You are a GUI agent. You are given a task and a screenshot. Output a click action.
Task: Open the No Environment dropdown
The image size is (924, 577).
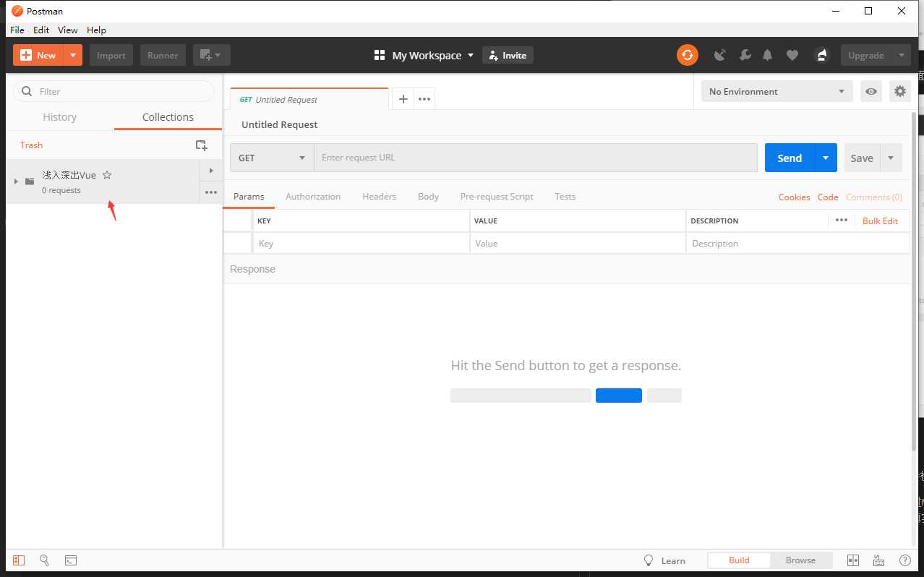pos(777,91)
